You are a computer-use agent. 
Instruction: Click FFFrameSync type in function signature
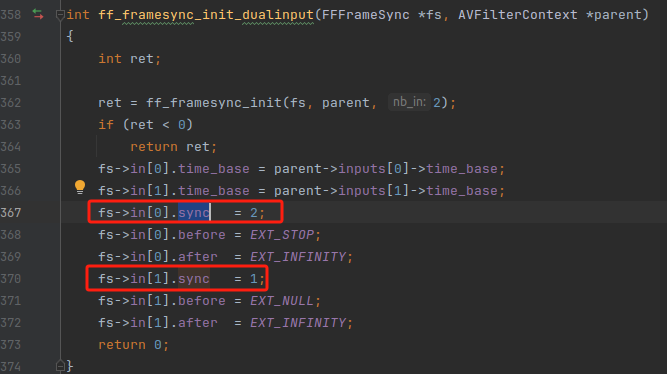[365, 15]
